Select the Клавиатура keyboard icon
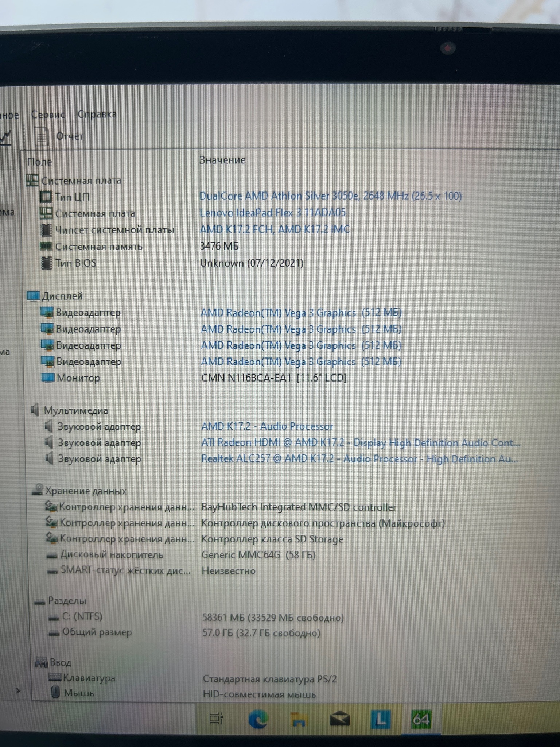The height and width of the screenshot is (747, 560). 55,677
